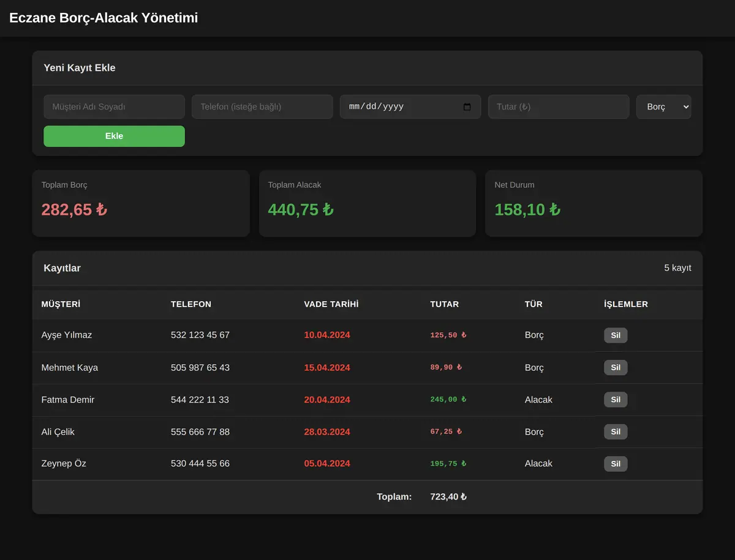The width and height of the screenshot is (735, 560).
Task: Click the TUTAR column header
Action: (445, 304)
